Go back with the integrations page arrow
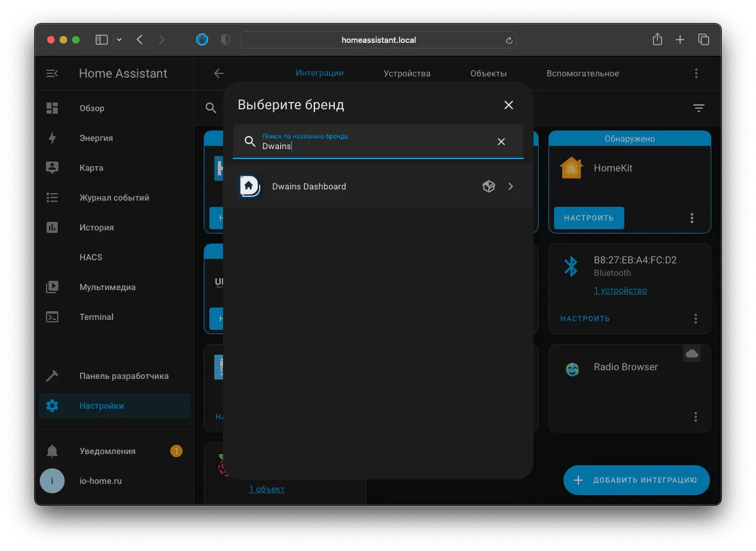The height and width of the screenshot is (551, 756). (219, 73)
